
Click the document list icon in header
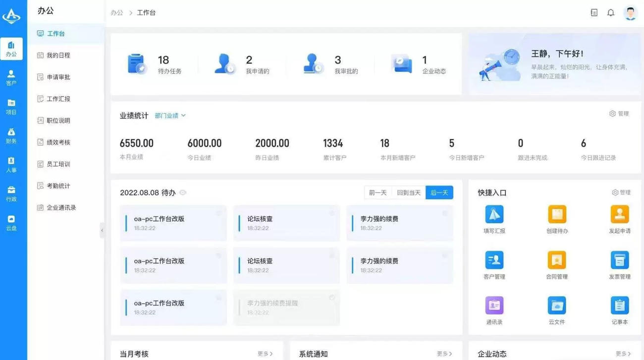(594, 13)
